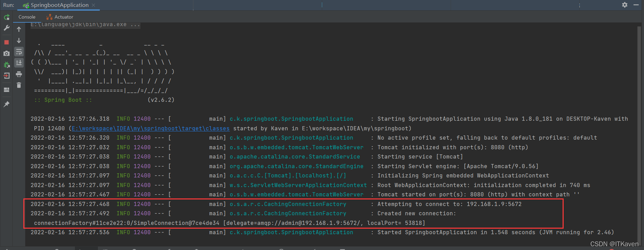This screenshot has width=644, height=250.
Task: Click "Root WebApplicationContext: initialization completed" message
Action: click(x=466, y=185)
